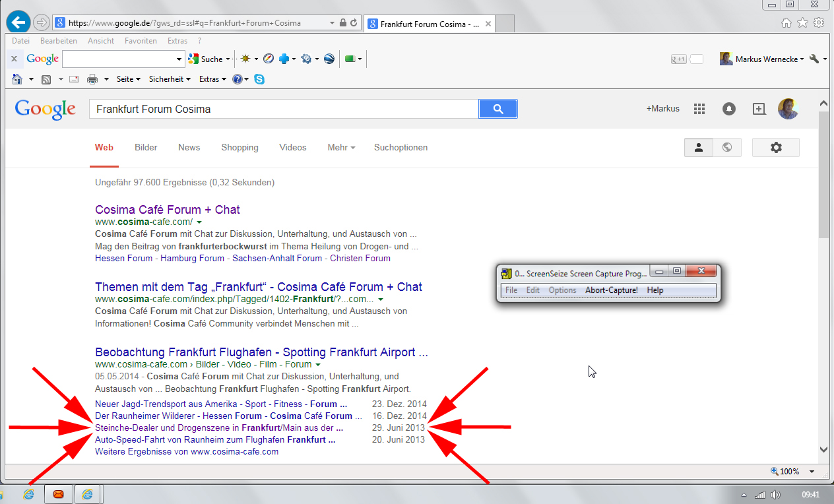Open Google notifications bell icon
The height and width of the screenshot is (504, 834).
pyautogui.click(x=729, y=109)
